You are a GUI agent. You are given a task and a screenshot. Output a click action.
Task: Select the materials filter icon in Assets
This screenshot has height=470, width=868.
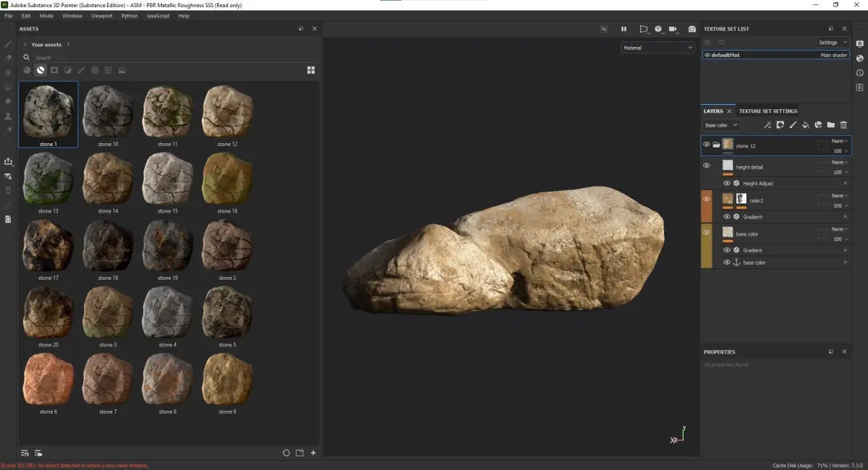tap(41, 70)
